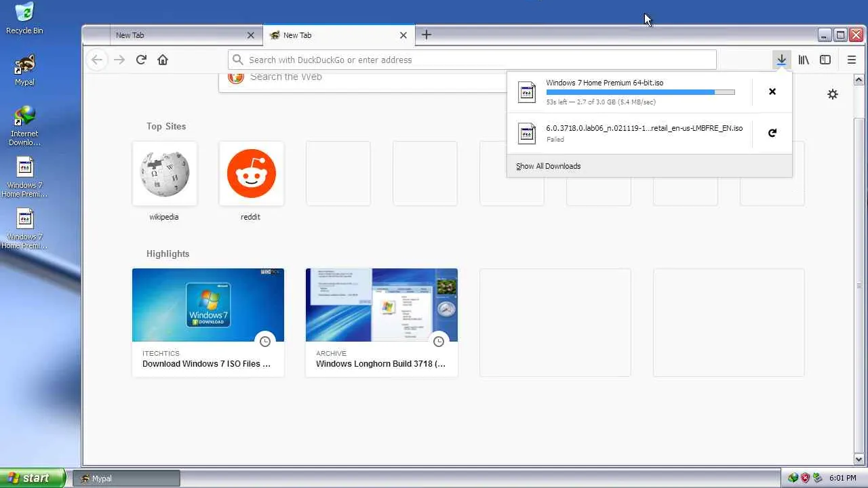Screen dimensions: 868x488
Task: Open the hamburger application menu
Action: pos(852,60)
